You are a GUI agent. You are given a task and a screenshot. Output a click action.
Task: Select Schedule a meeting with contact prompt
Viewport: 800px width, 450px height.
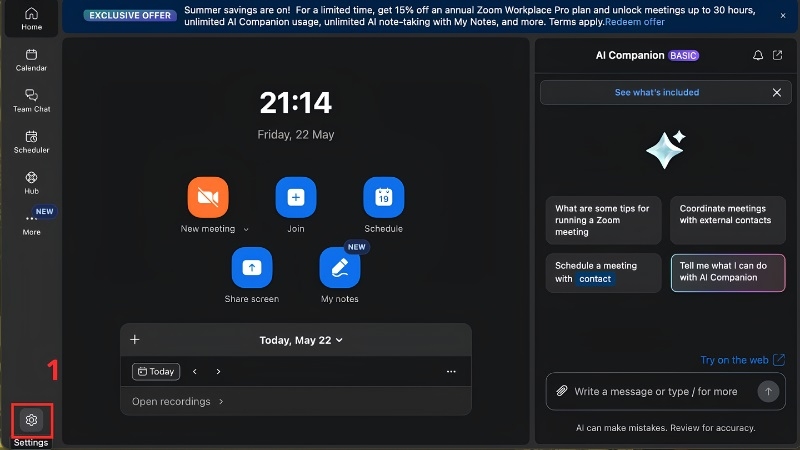click(x=604, y=273)
